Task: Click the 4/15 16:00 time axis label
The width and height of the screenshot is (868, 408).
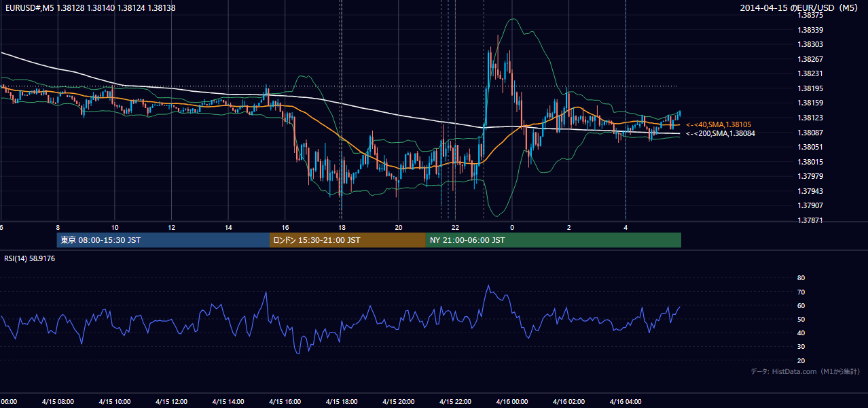Action: coord(285,402)
